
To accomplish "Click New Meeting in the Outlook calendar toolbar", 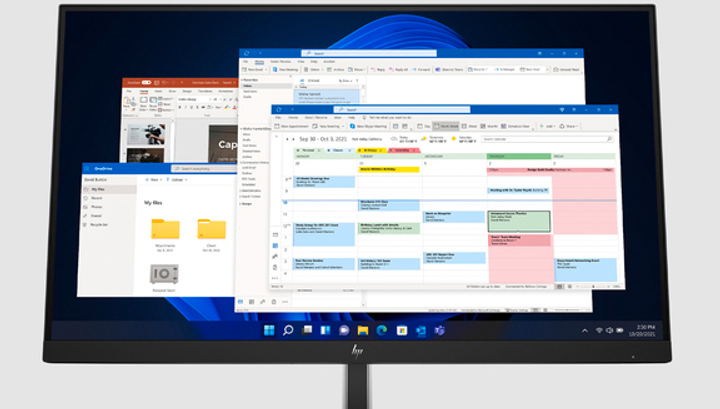I will coord(328,126).
